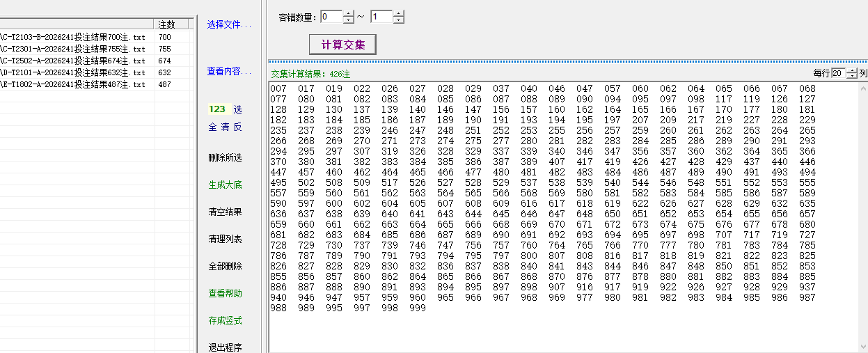Decrease the maximum 容错数量 with its down arrow
Image resolution: width=868 pixels, height=353 pixels.
click(398, 20)
